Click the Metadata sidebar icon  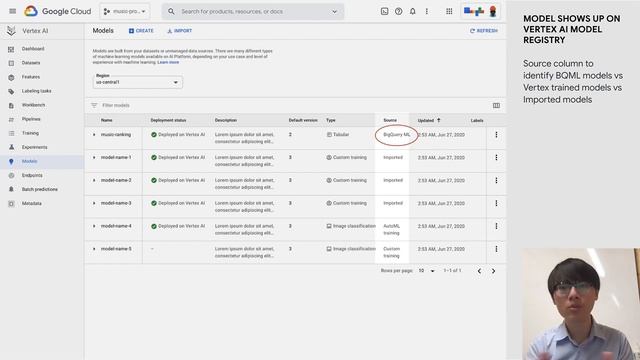pyautogui.click(x=11, y=203)
